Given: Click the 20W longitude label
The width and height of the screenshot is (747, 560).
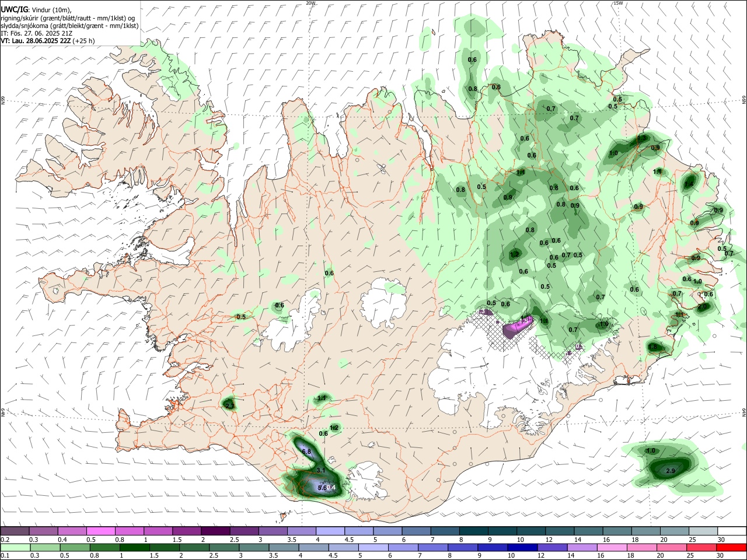Looking at the screenshot, I should (310, 3).
